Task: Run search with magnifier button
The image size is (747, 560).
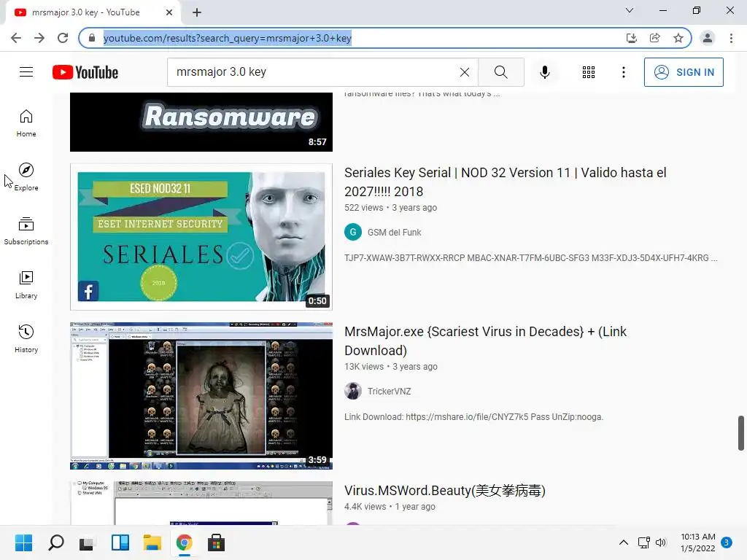Action: (500, 72)
